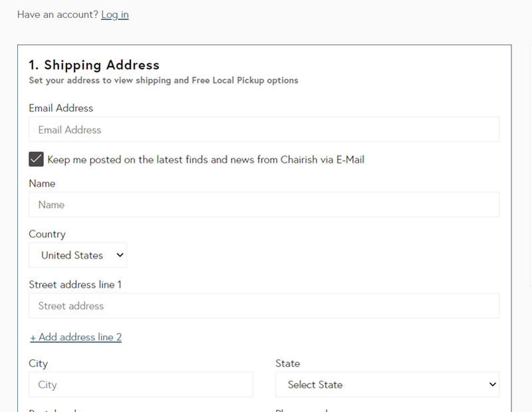This screenshot has height=412, width=532.
Task: Expand the Select State dropdown
Action: [387, 385]
